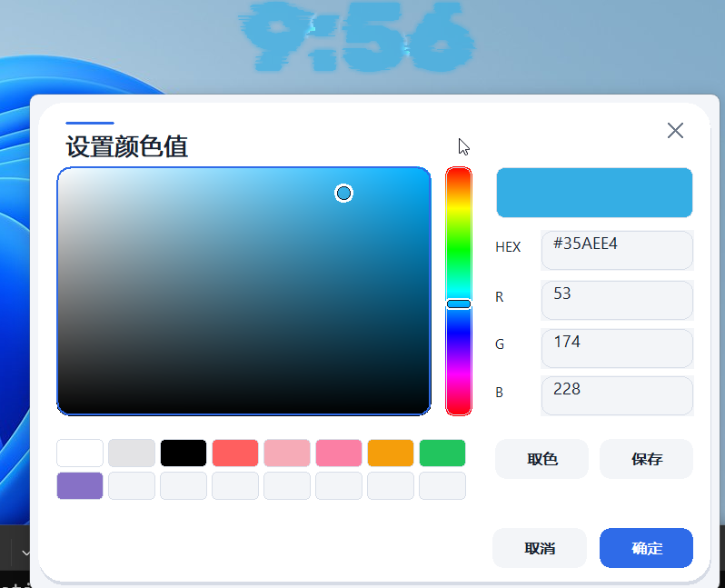The width and height of the screenshot is (725, 588).
Task: Select the light gray preset swatch
Action: pyautogui.click(x=132, y=453)
